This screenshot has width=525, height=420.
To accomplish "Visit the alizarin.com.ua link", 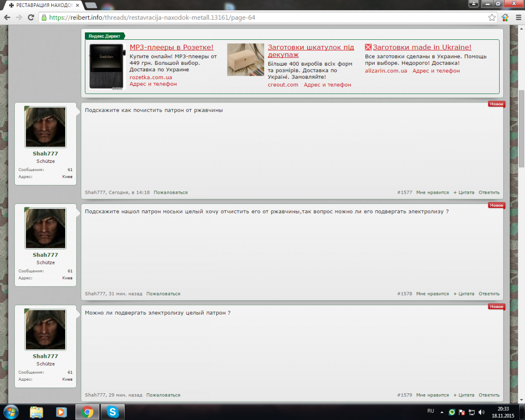I will [x=386, y=70].
